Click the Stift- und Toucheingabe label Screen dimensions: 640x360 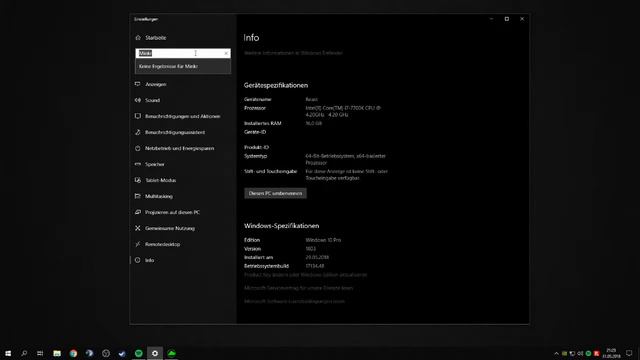point(271,171)
